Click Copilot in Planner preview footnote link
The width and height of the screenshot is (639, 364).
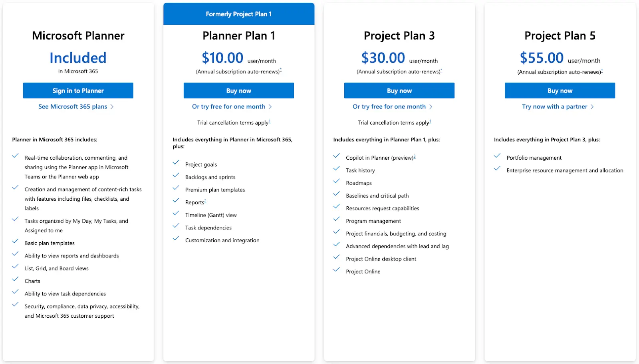coord(414,156)
